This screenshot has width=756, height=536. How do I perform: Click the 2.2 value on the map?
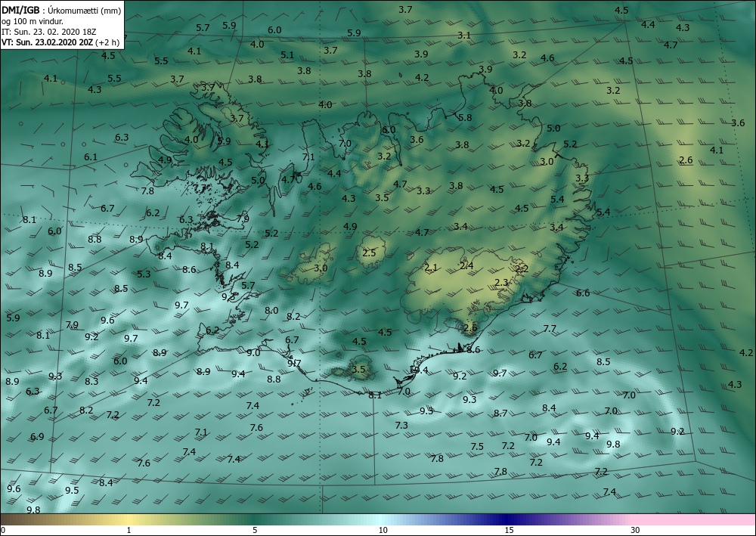pyautogui.click(x=521, y=269)
